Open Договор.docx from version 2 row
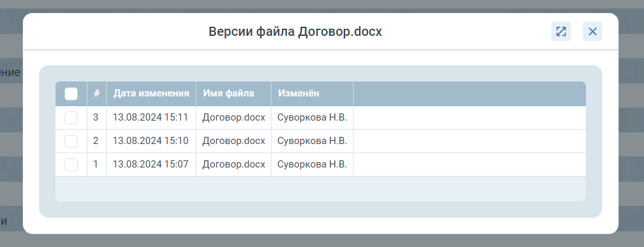 tap(234, 141)
